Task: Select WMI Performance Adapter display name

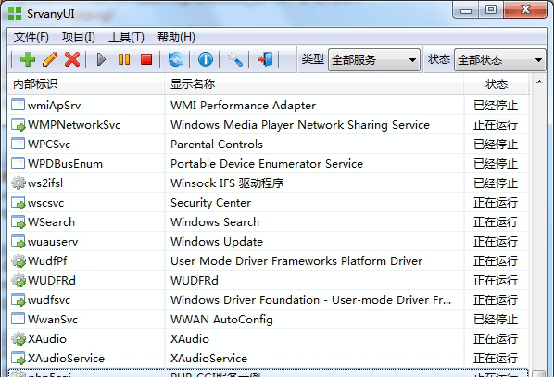Action: tap(243, 106)
